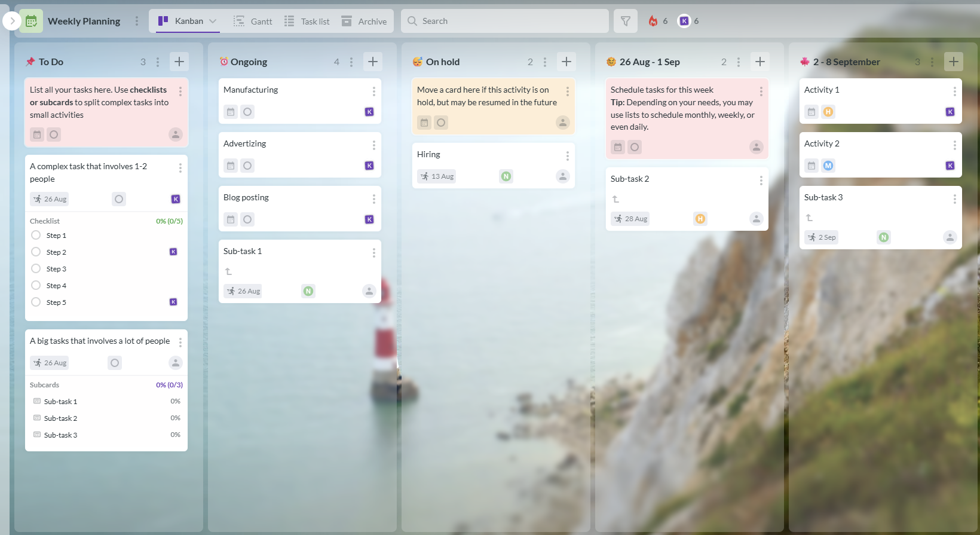Switch to the Task list view
The width and height of the screenshot is (980, 535).
(x=307, y=21)
